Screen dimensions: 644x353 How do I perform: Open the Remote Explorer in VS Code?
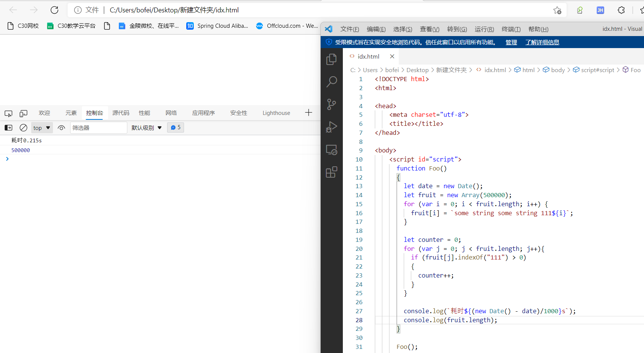coord(332,149)
